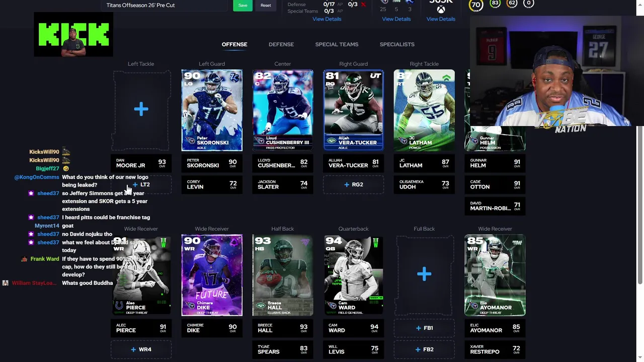Add a backup at the LT2 slot
644x362 pixels.
(141, 185)
